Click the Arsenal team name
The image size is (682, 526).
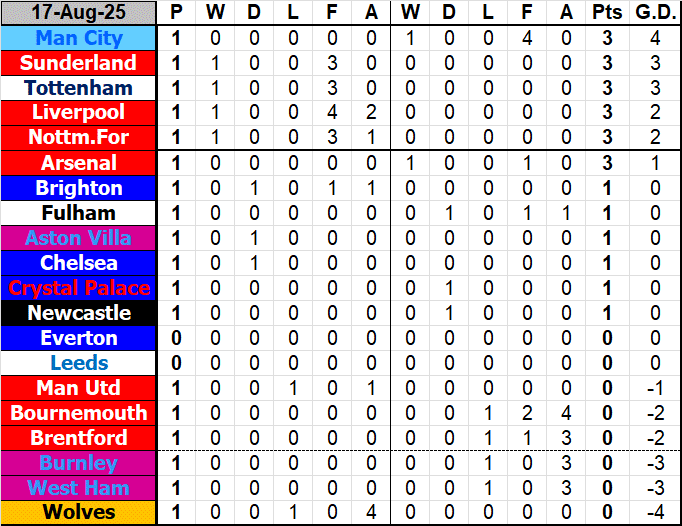(79, 163)
